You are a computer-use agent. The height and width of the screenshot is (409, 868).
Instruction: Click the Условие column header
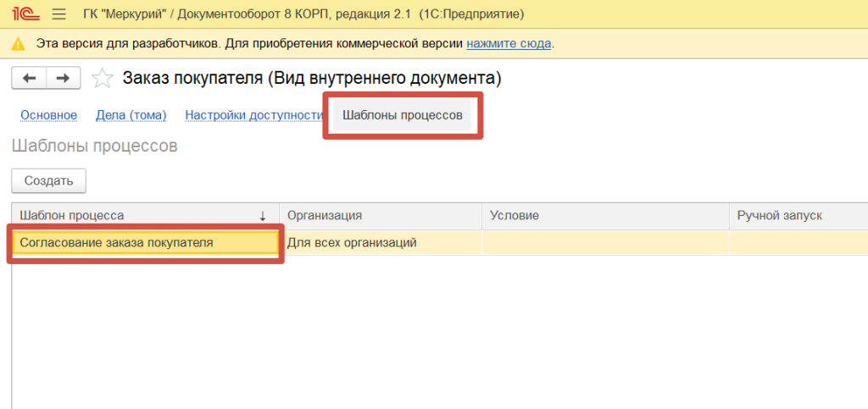click(605, 216)
